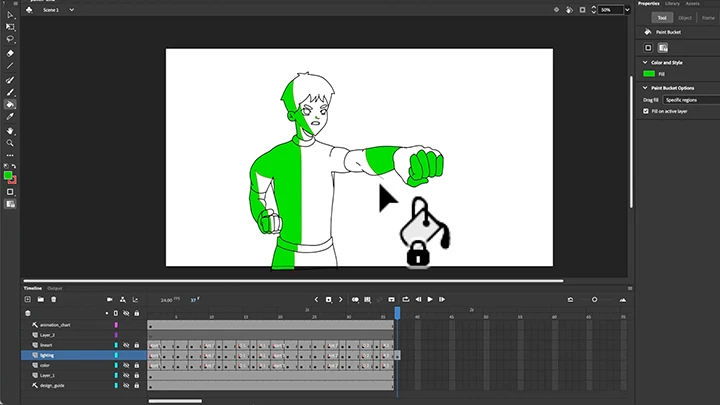Click the New Layer icon
The height and width of the screenshot is (405, 720).
[28, 299]
